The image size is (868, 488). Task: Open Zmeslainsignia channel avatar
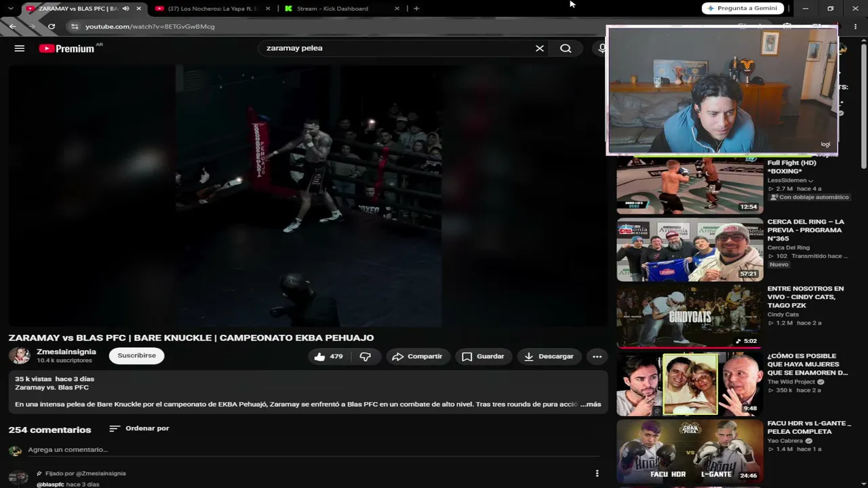(19, 356)
